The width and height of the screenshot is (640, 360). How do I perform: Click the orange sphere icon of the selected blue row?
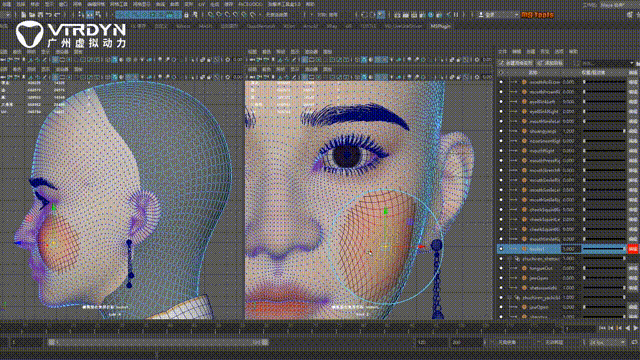524,249
